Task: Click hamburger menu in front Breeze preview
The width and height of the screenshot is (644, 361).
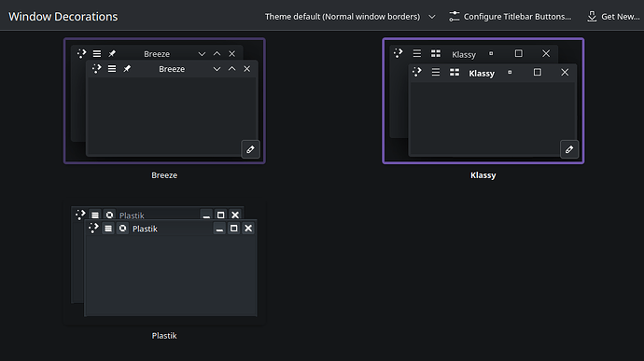Action: pyautogui.click(x=112, y=69)
